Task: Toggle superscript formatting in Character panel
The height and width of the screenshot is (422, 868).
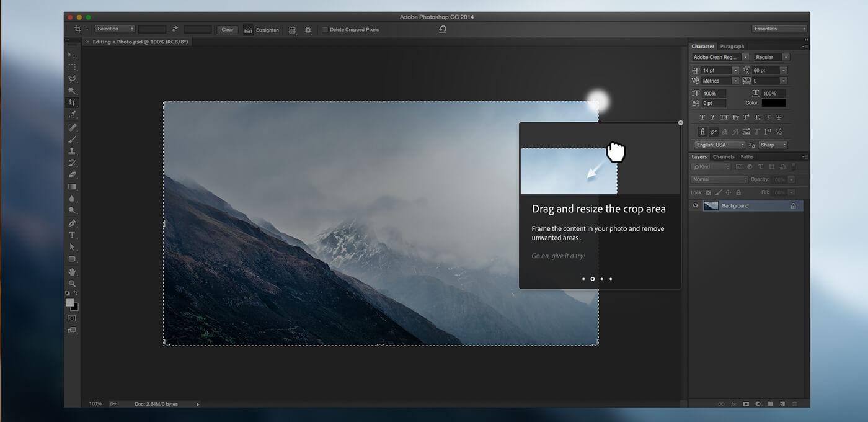Action: (x=745, y=117)
